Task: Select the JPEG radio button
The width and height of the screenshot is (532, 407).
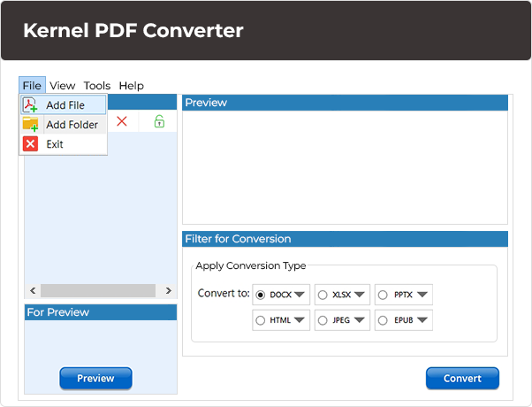Action: [x=323, y=320]
